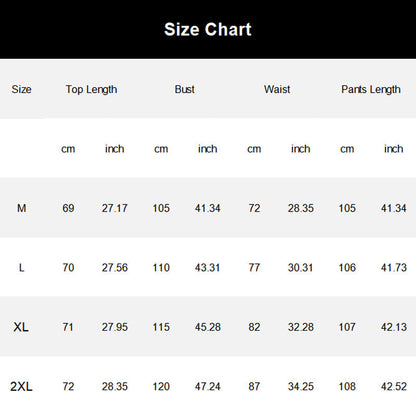Click the 120 bust cm value

pyautogui.click(x=161, y=387)
